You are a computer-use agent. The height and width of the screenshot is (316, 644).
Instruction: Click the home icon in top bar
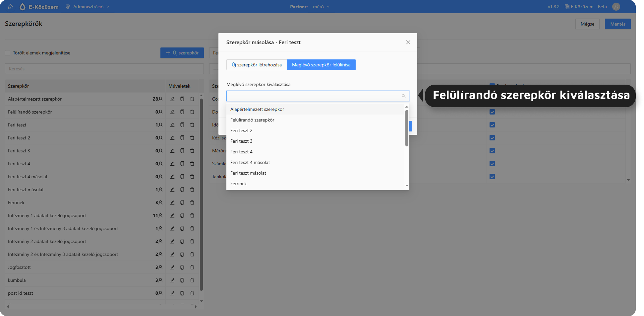pyautogui.click(x=10, y=7)
